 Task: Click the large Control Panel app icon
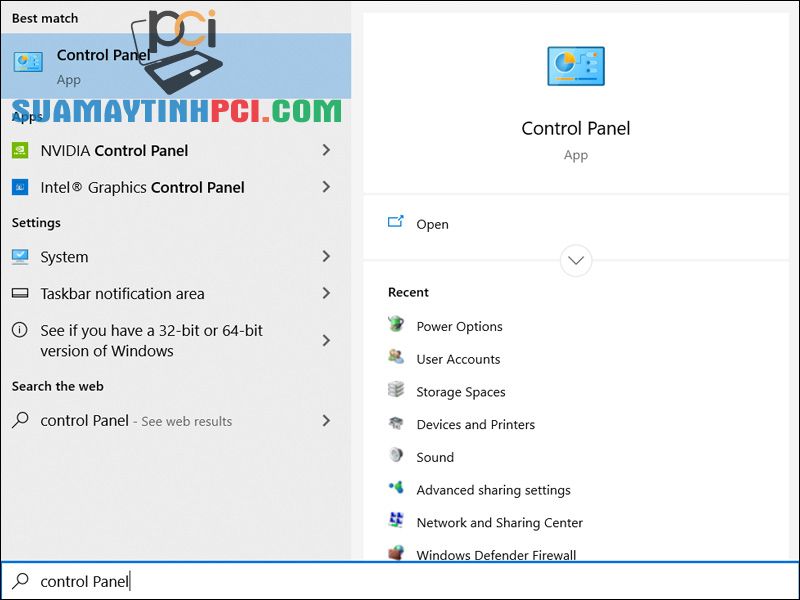coord(575,64)
